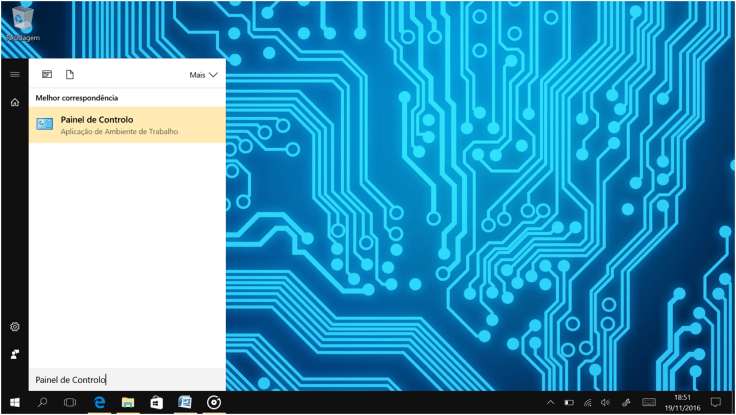736x415 pixels.
Task: Open the Wi-Fi network flyout
Action: [x=587, y=403]
